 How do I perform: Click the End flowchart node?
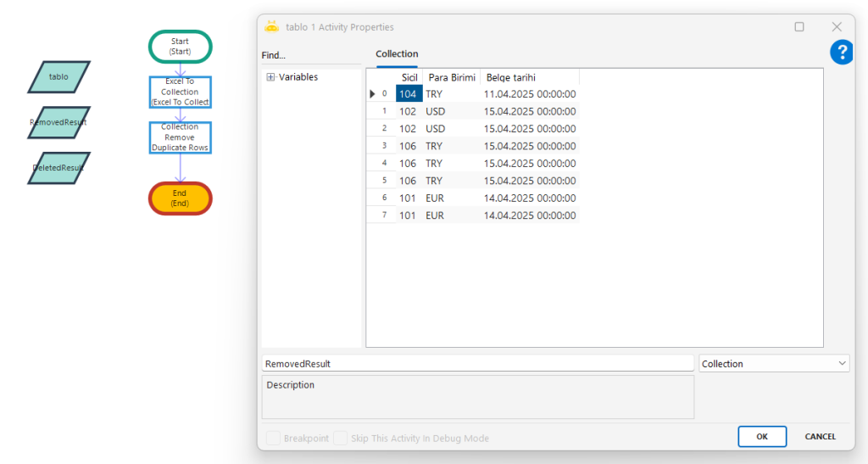180,198
